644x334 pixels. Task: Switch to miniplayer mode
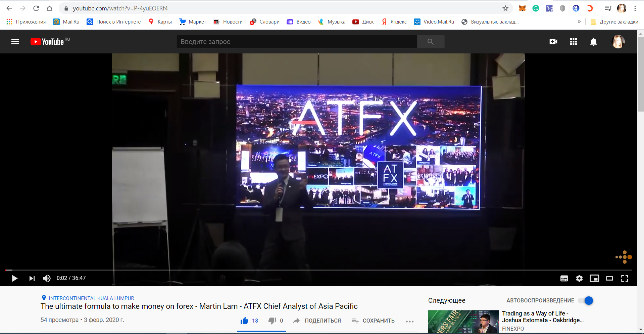(x=594, y=278)
